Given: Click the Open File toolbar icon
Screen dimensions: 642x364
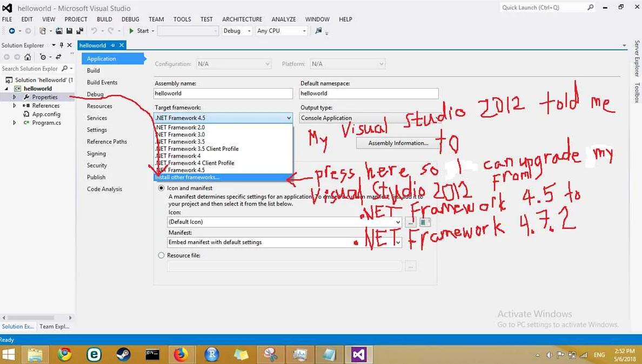Looking at the screenshot, I should click(59, 31).
